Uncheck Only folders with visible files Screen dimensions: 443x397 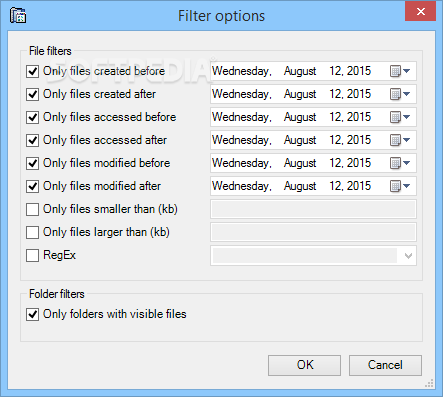click(x=32, y=314)
